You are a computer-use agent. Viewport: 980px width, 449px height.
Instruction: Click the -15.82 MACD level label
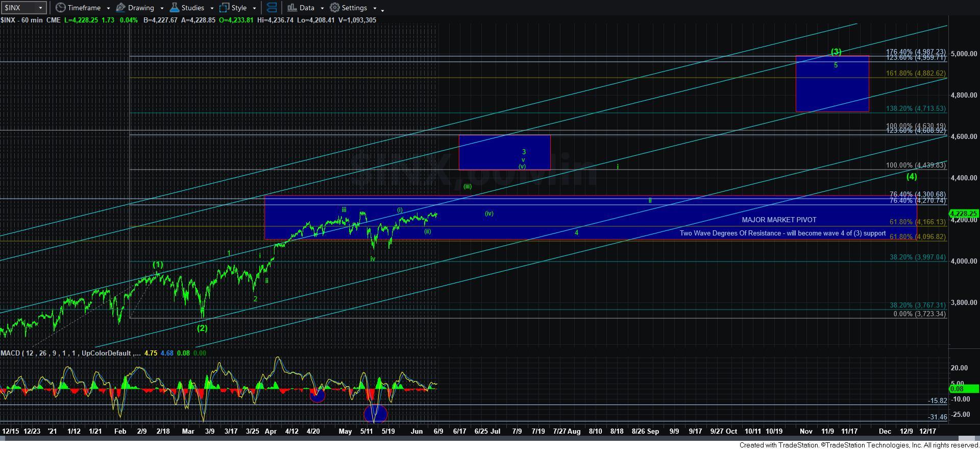937,401
